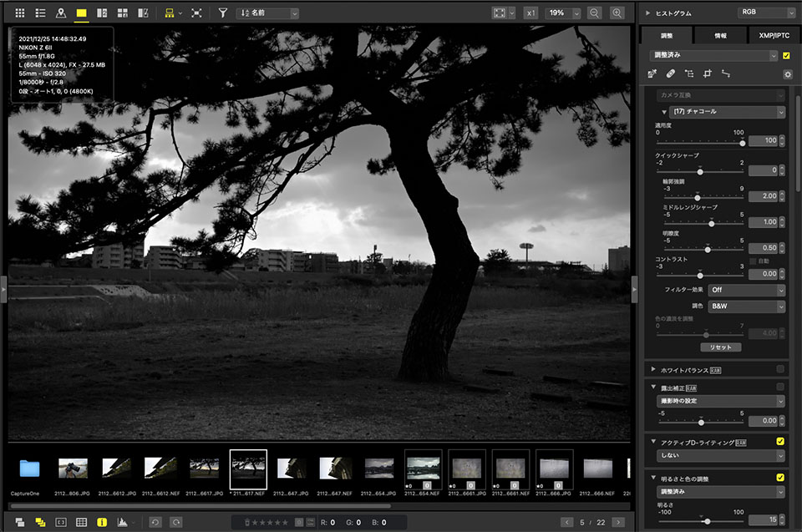Select the 2112_6617.JPG thumbnail
The width and height of the screenshot is (802, 532).
coord(204,469)
